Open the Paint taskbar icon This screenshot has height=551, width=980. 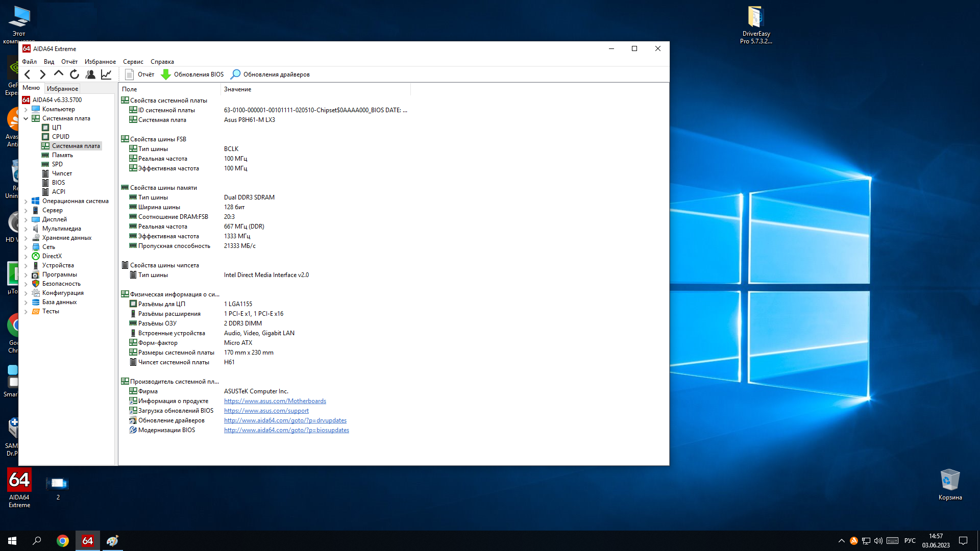(112, 541)
